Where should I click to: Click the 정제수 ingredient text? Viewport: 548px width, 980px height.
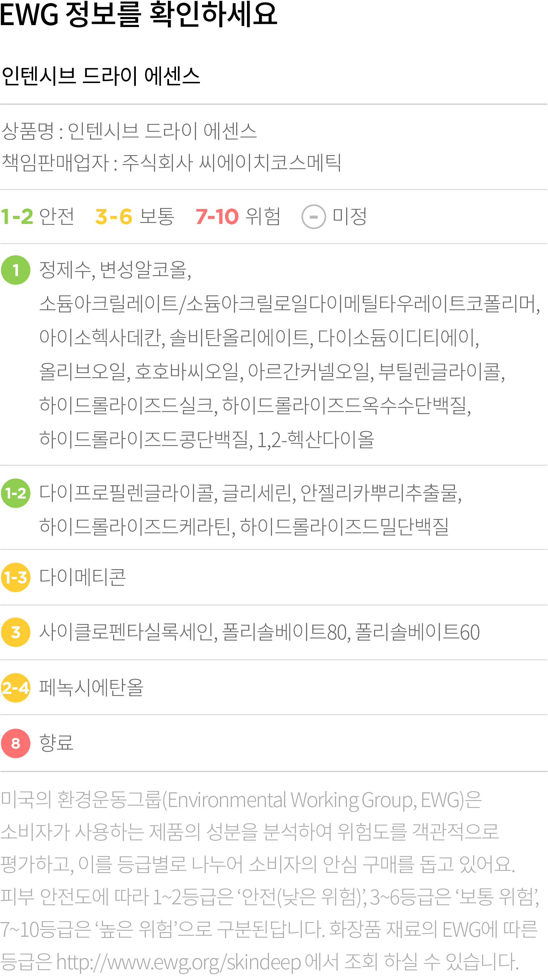[x=65, y=270]
